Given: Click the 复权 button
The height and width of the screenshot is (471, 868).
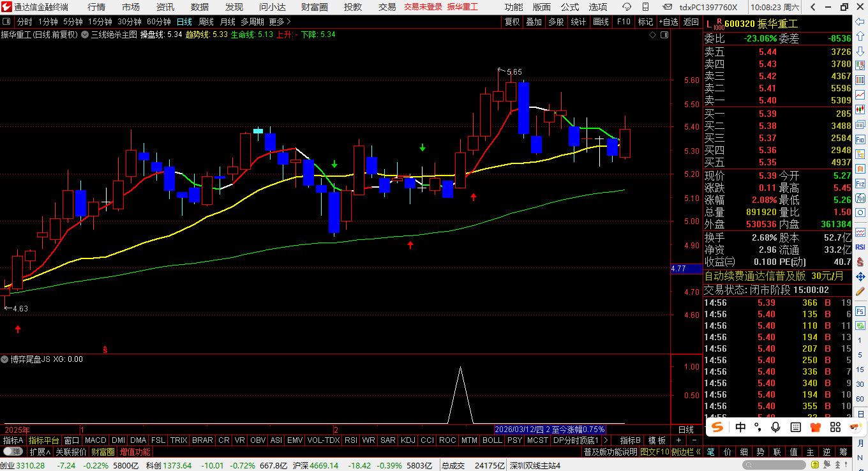Looking at the screenshot, I should [x=512, y=22].
